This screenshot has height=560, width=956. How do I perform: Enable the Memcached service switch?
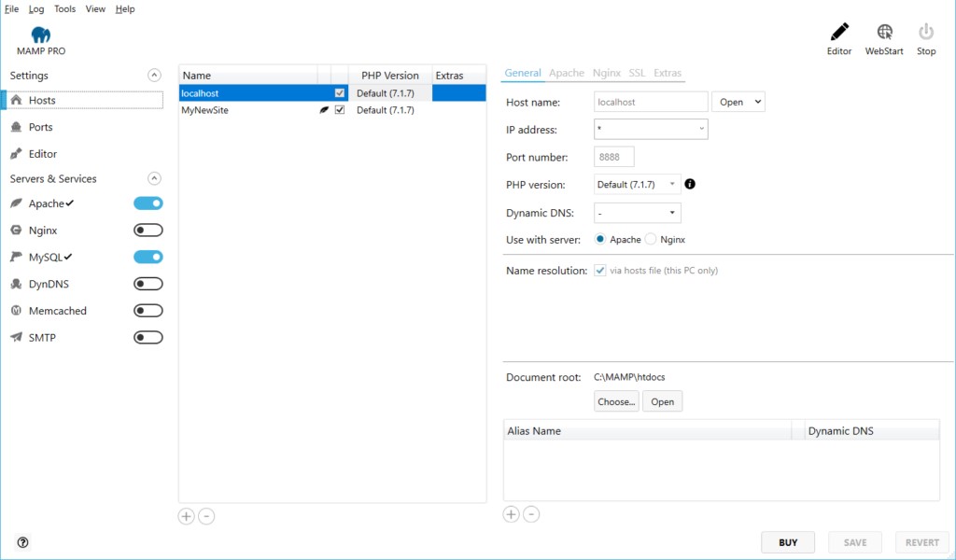tap(148, 311)
